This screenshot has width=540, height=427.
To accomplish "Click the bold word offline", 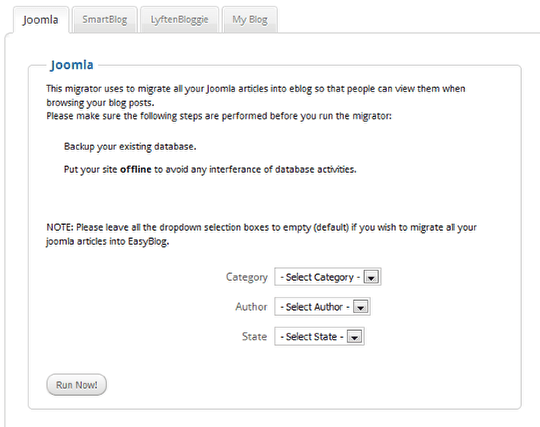I will pyautogui.click(x=135, y=169).
